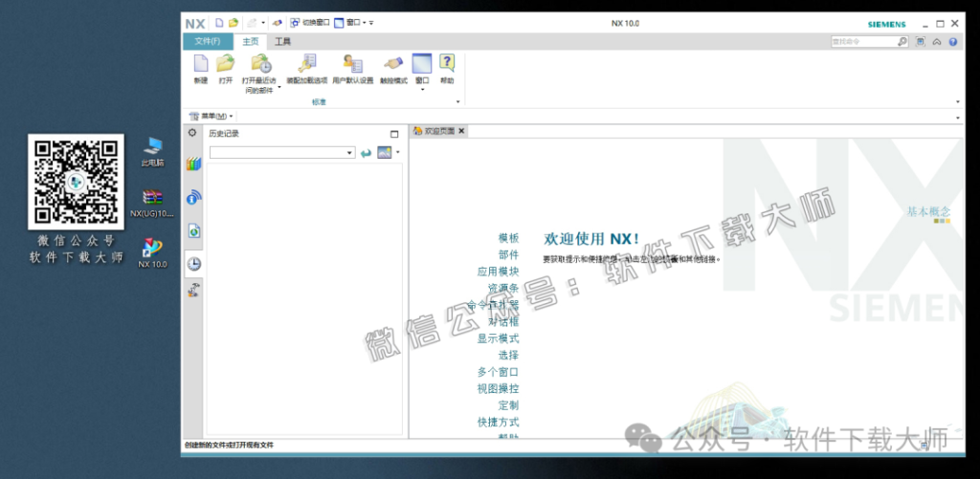Click 显示模式 link on welcome page

(498, 338)
